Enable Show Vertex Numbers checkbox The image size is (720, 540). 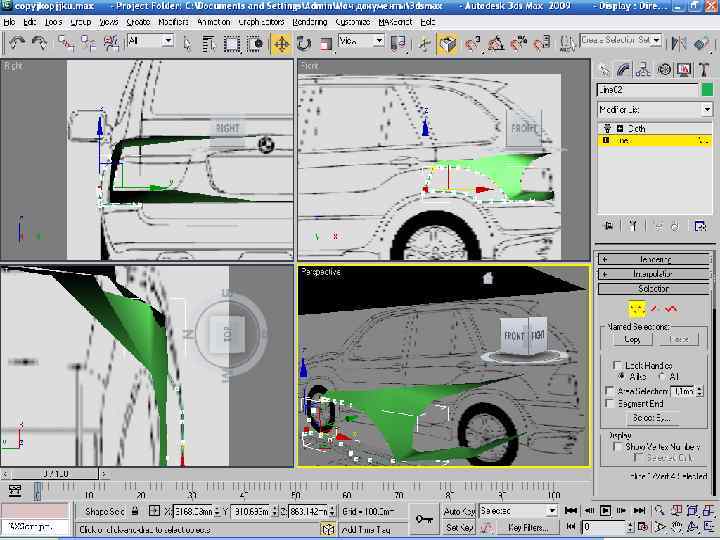pos(617,446)
